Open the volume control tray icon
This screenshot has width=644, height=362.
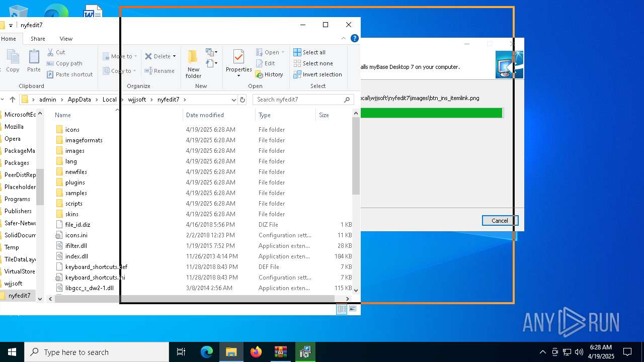[x=579, y=352]
